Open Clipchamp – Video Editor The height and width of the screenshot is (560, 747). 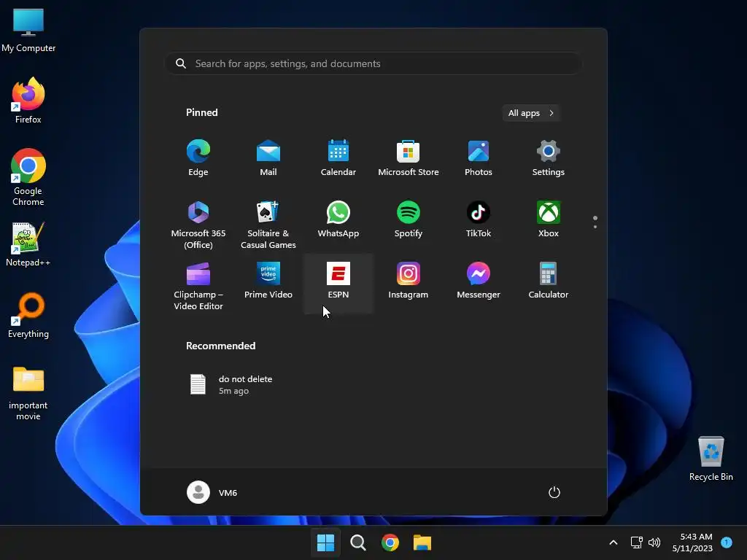[x=198, y=285]
